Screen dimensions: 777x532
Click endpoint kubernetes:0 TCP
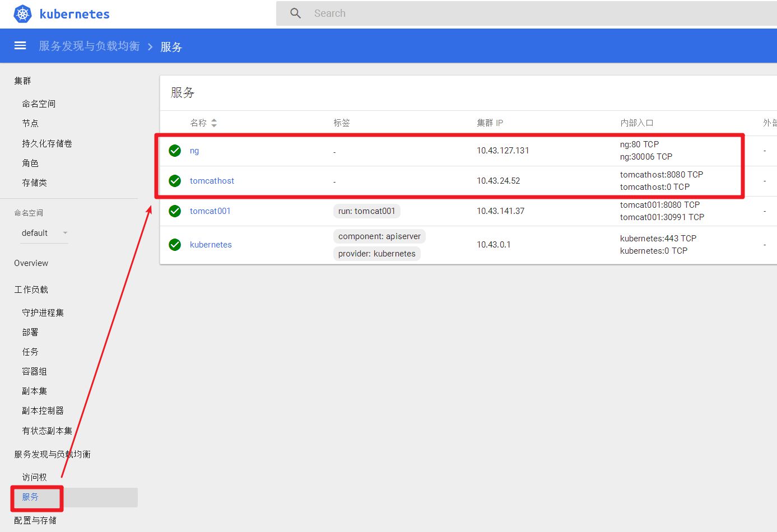[654, 251]
